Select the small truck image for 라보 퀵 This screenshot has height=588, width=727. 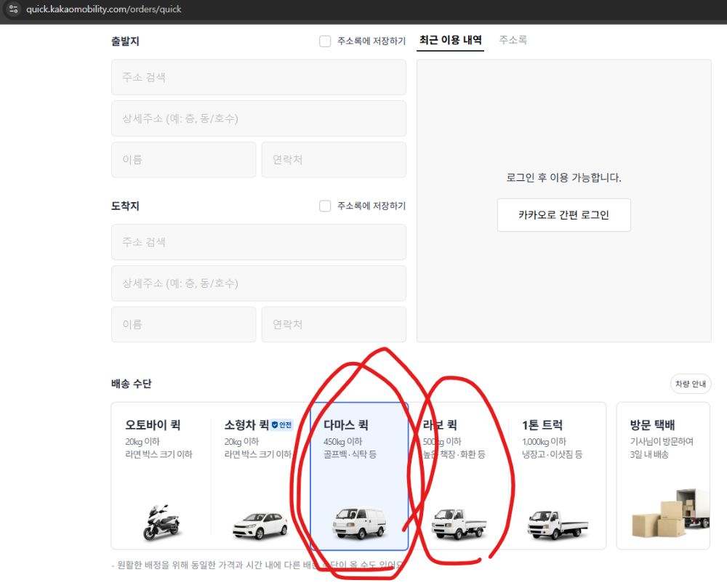click(459, 524)
